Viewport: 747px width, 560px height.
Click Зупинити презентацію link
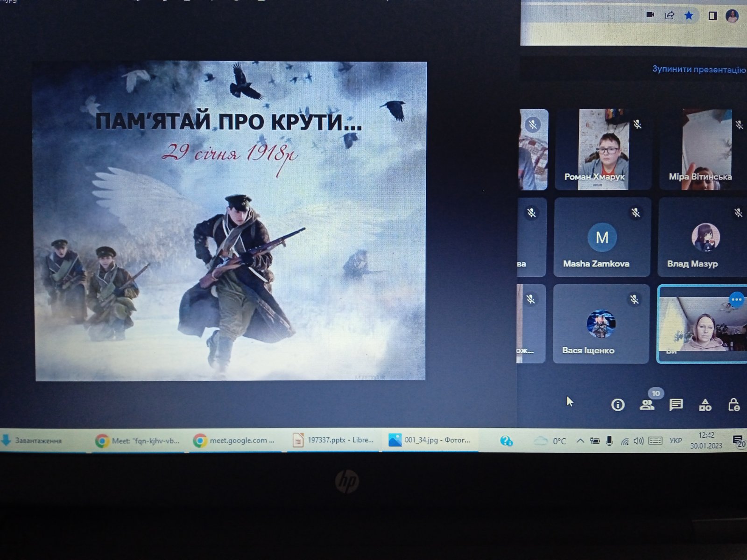(698, 70)
